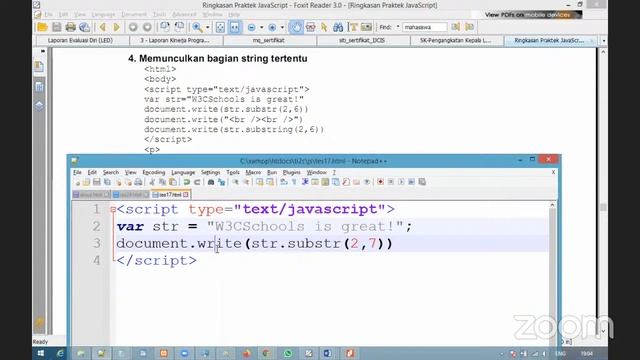This screenshot has width=640, height=360.
Task: Open the Foxit magnifier zoom tool dropdown arrow
Action: (x=207, y=27)
